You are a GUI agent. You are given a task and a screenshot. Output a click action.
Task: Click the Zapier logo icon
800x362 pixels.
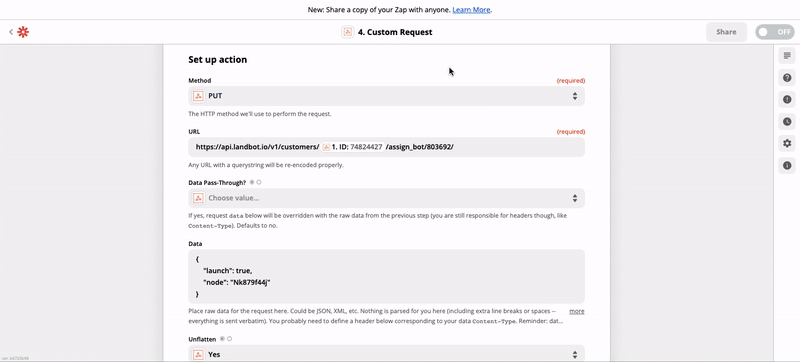coord(23,32)
